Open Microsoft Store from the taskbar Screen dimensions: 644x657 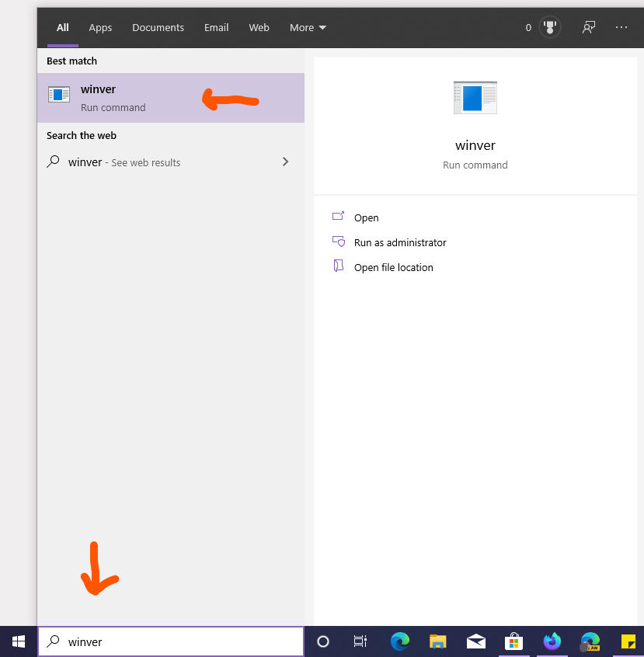tap(513, 641)
